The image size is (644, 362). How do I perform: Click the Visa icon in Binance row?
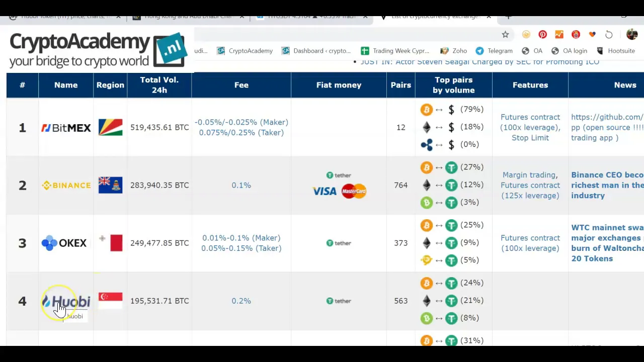(325, 191)
